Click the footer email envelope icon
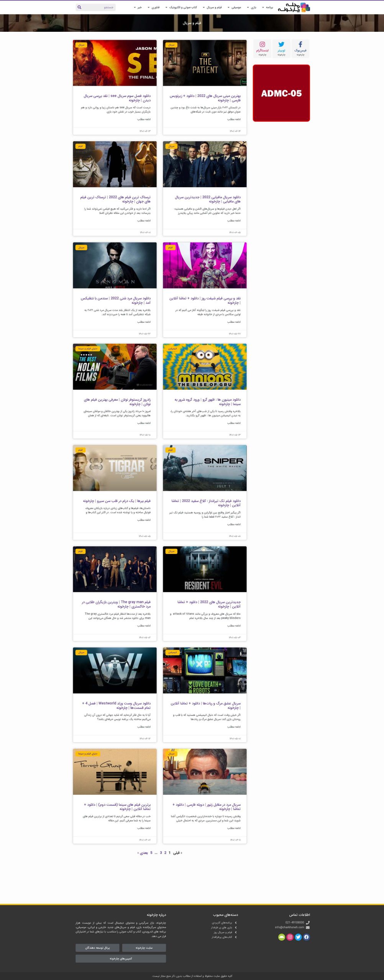The width and height of the screenshot is (384, 980). click(x=308, y=928)
